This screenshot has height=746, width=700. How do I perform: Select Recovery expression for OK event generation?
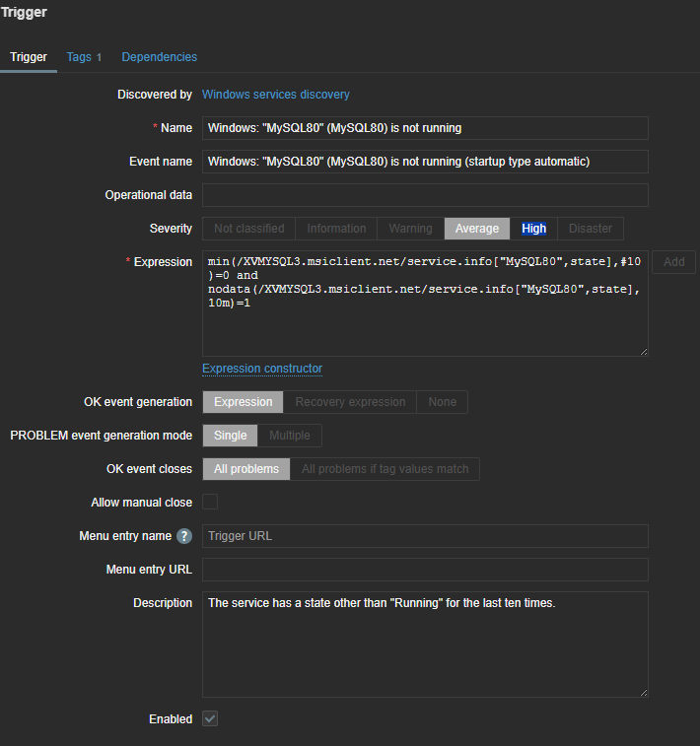(x=350, y=402)
